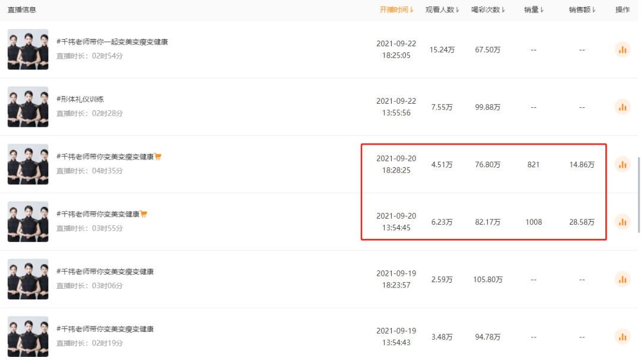Open the #形体礼仪训练 livestream title

pos(80,100)
